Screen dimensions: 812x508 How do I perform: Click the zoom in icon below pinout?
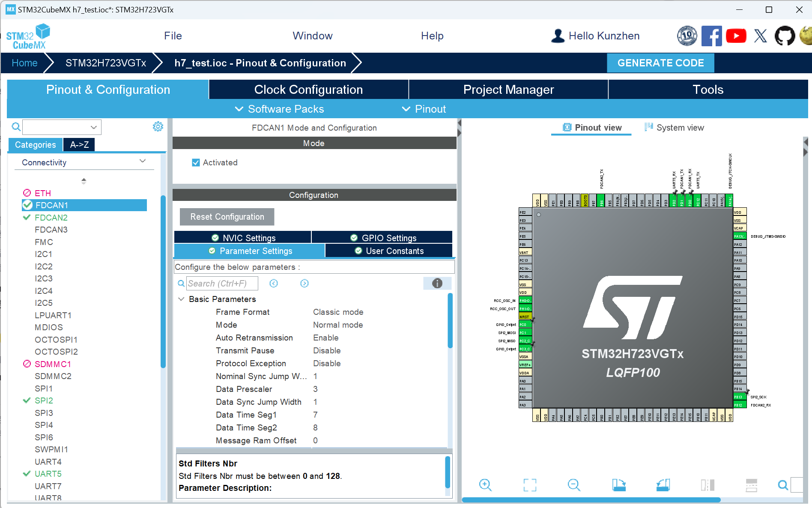[x=485, y=485]
